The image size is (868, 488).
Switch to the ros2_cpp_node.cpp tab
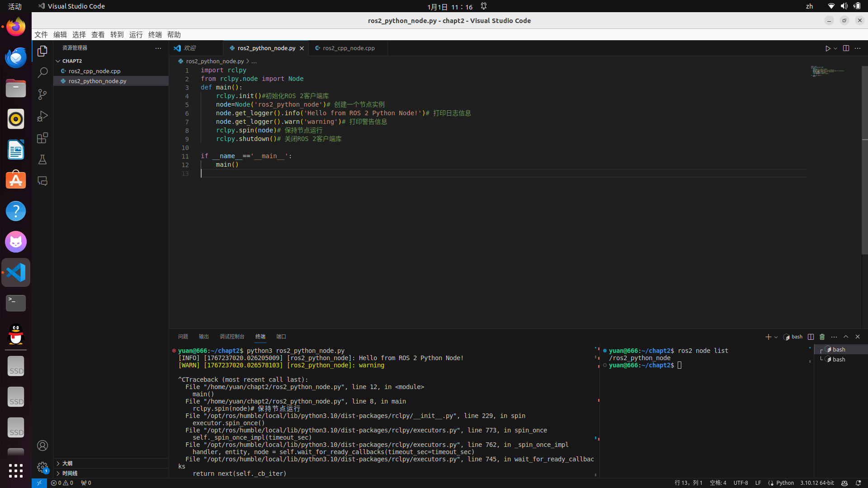348,48
